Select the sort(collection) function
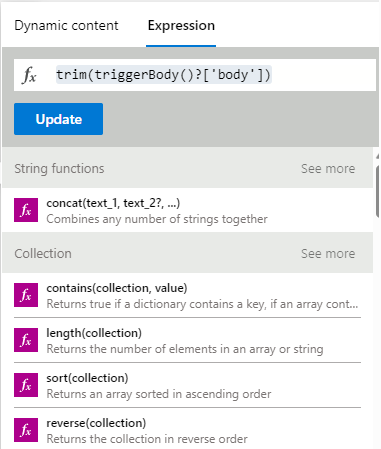Viewport: 381px width, 449px height. click(x=187, y=385)
